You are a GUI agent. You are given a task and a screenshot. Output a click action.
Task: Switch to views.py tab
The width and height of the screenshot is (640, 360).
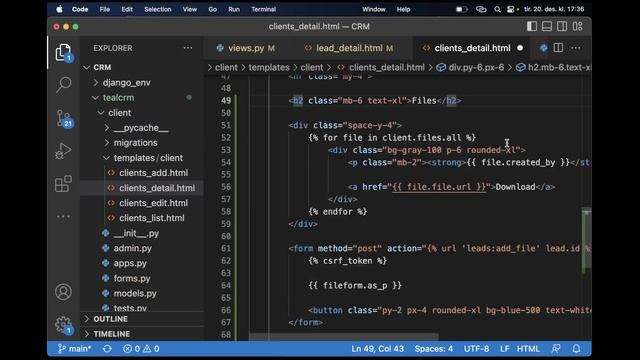pos(245,48)
